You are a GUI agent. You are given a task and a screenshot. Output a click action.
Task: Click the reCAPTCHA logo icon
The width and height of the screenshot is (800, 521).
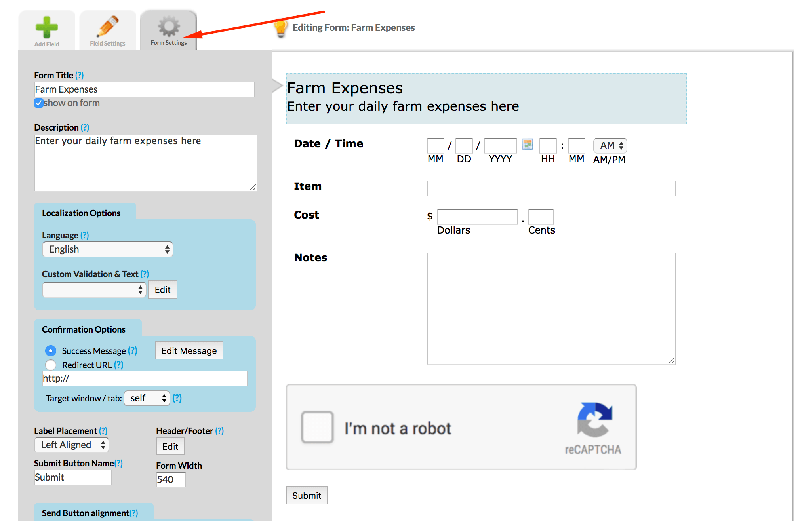pyautogui.click(x=594, y=420)
